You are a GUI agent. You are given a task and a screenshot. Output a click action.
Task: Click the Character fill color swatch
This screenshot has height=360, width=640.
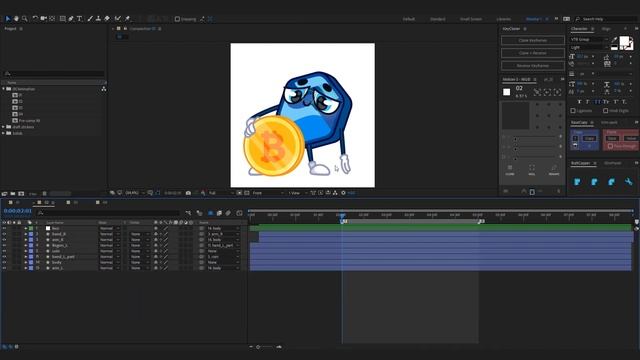tap(624, 41)
